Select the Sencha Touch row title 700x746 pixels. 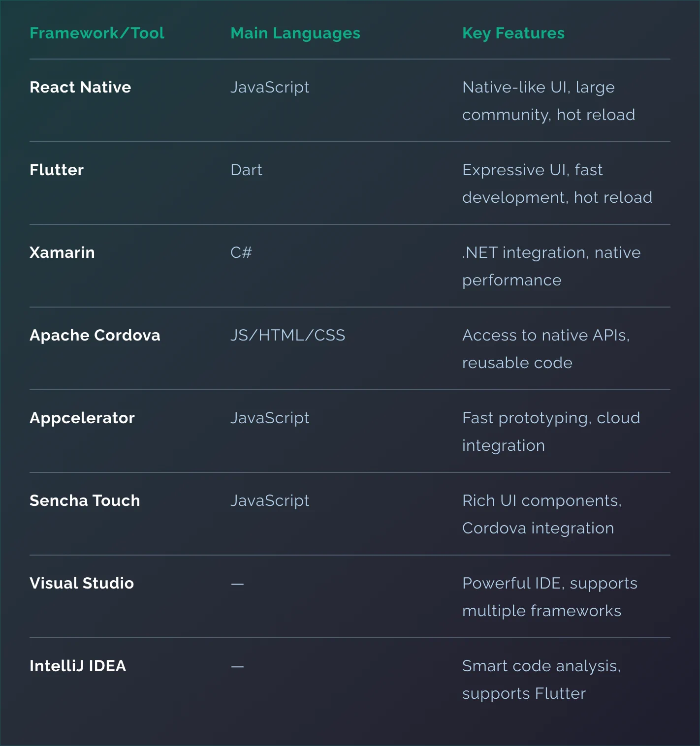pyautogui.click(x=85, y=500)
